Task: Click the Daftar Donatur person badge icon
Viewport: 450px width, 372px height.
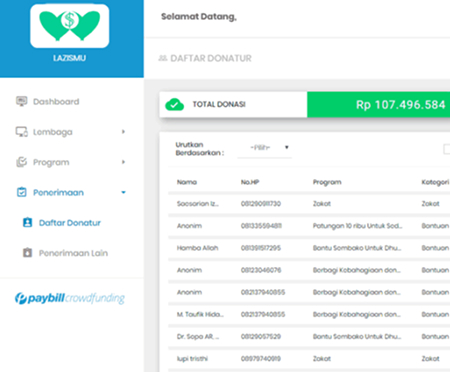Action: coord(27,222)
